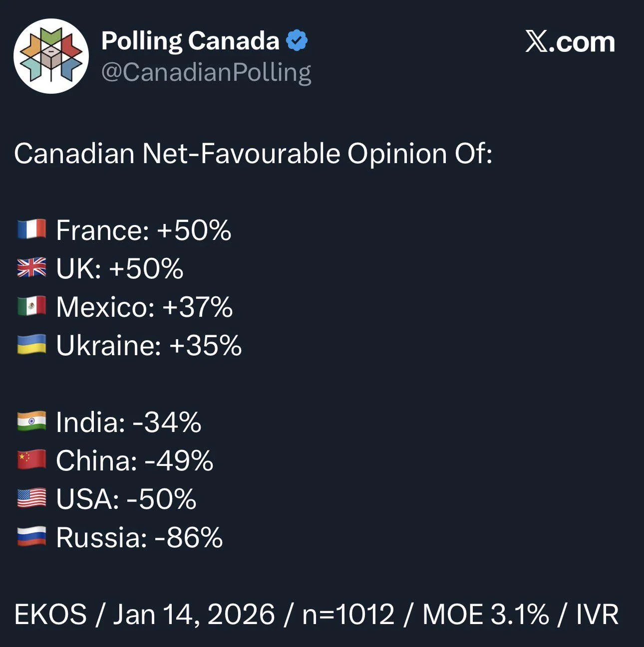Click the Ukraine flag emoji
This screenshot has width=644, height=647.
(x=31, y=345)
